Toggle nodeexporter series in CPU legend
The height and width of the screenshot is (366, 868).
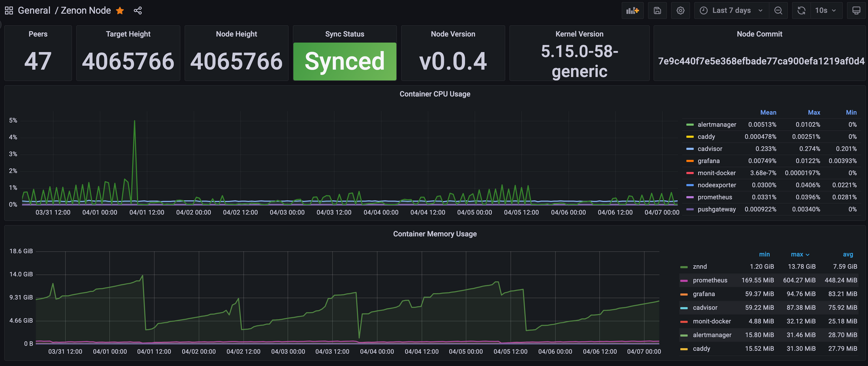click(717, 185)
